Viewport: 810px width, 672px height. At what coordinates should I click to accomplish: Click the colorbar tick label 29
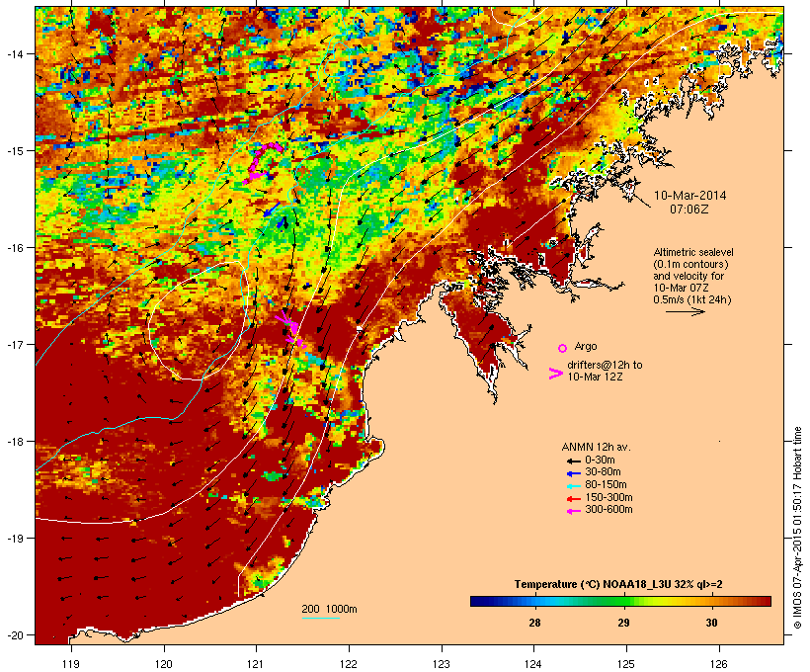point(623,623)
